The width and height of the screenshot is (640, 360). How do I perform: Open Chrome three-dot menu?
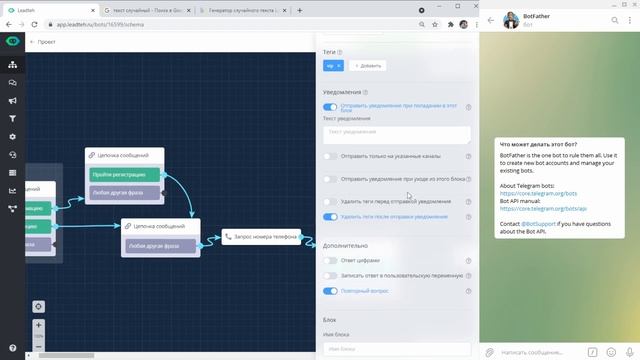(476, 24)
